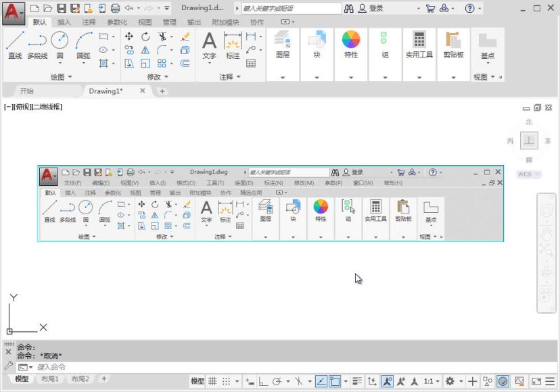Viewport: 560px width, 392px height.
Task: Click the Erase icon in main Modify panel
Action: [x=185, y=36]
